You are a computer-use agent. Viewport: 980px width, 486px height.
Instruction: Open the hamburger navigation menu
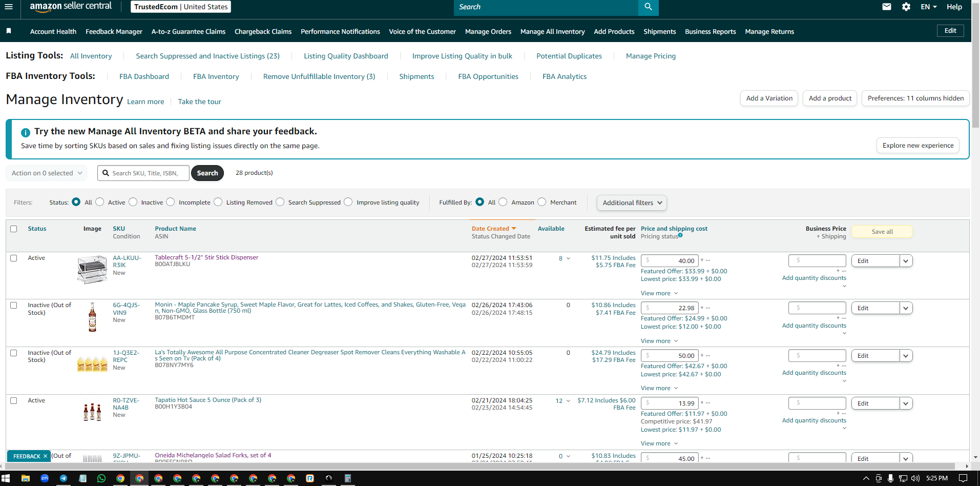click(8, 7)
